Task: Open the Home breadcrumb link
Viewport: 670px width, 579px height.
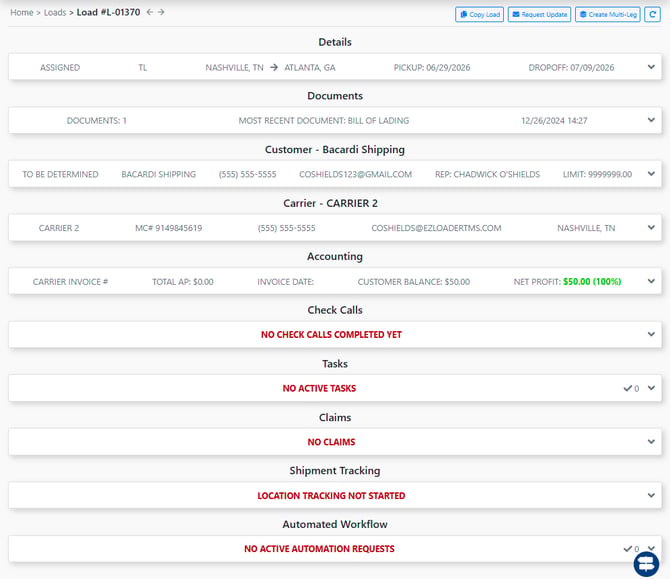Action: (x=22, y=12)
